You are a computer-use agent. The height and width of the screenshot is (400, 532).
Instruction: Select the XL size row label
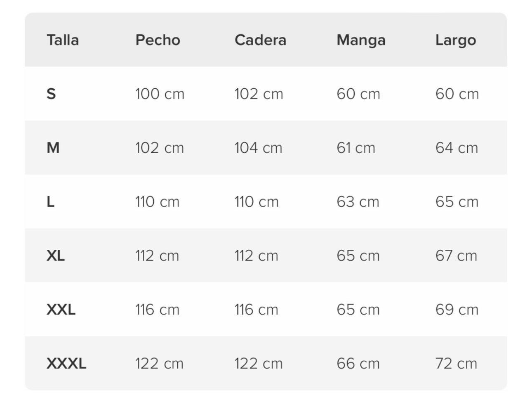coord(56,256)
